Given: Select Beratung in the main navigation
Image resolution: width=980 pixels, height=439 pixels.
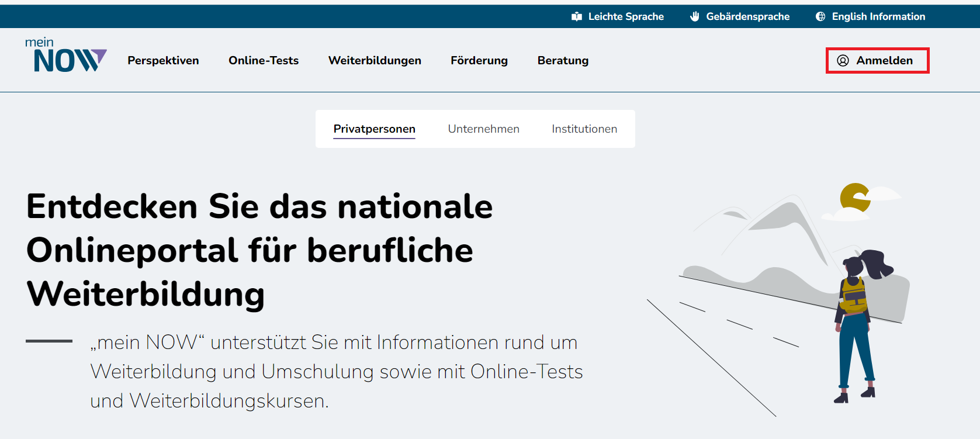Looking at the screenshot, I should [563, 61].
